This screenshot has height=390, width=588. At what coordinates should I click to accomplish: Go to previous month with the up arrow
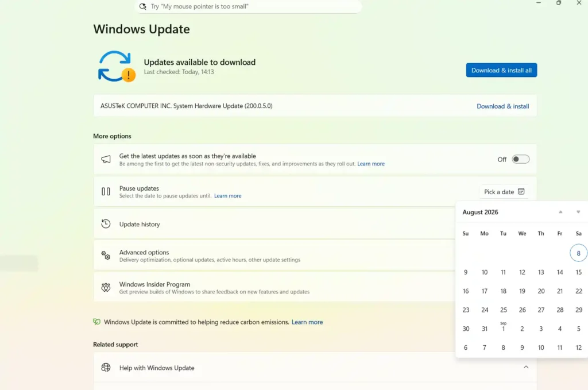(560, 213)
